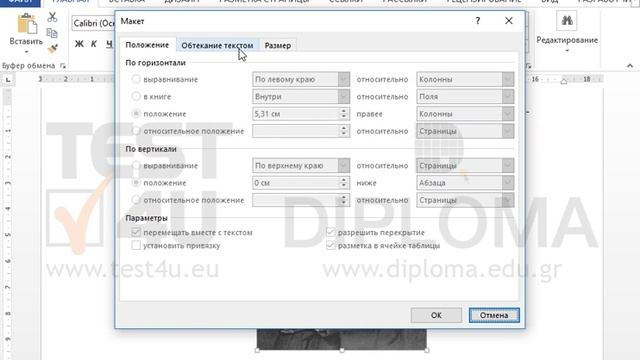Open Страницы dropdown in vertical относительное положение row

[x=465, y=200]
